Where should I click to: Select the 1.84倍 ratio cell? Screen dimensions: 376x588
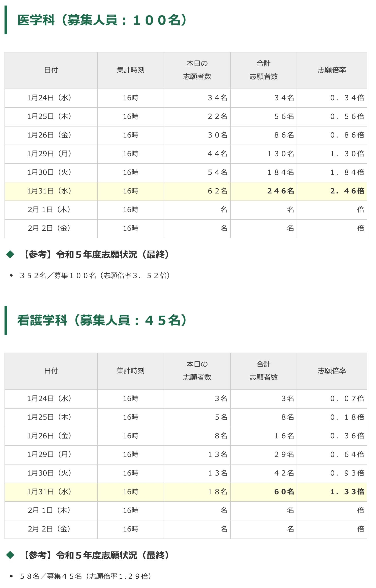(347, 172)
